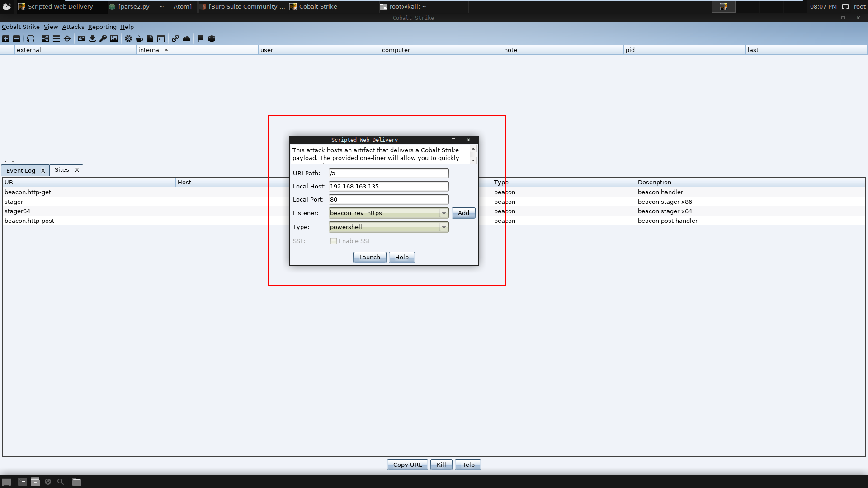
Task: Click the book help toolbar icon
Action: pos(201,39)
